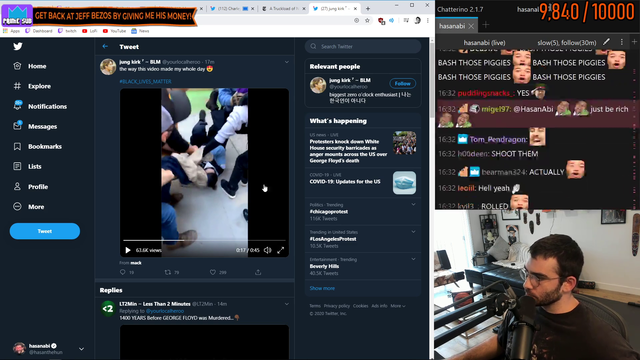This screenshot has height=360, width=640.
Task: Play the tweet video
Action: [x=128, y=250]
